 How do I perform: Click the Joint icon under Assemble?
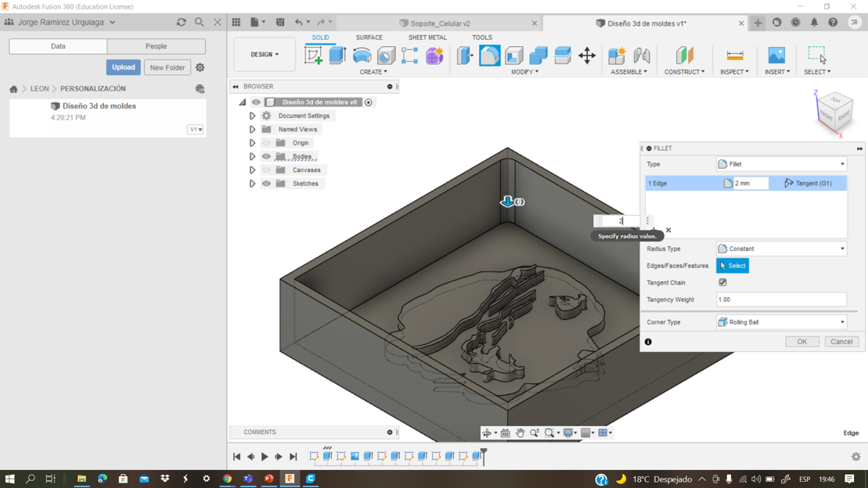click(641, 55)
